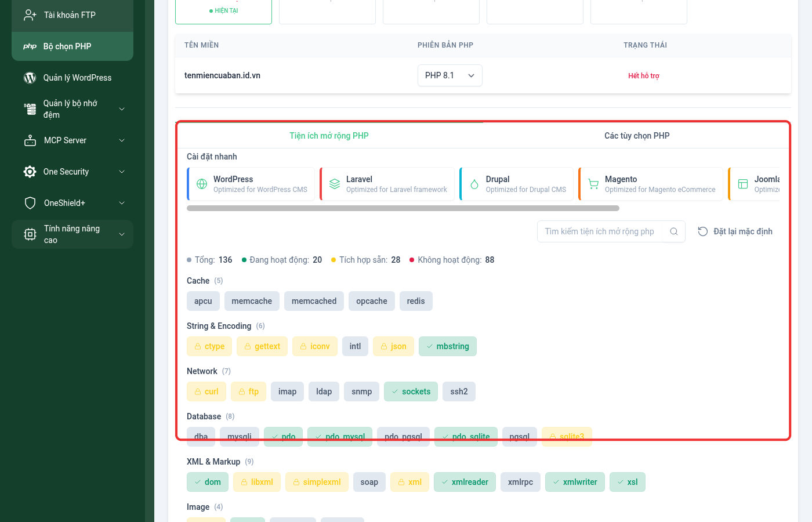Expand Quản lý bộ nhớ đệm menu
This screenshot has height=522, width=812.
pyautogui.click(x=72, y=109)
